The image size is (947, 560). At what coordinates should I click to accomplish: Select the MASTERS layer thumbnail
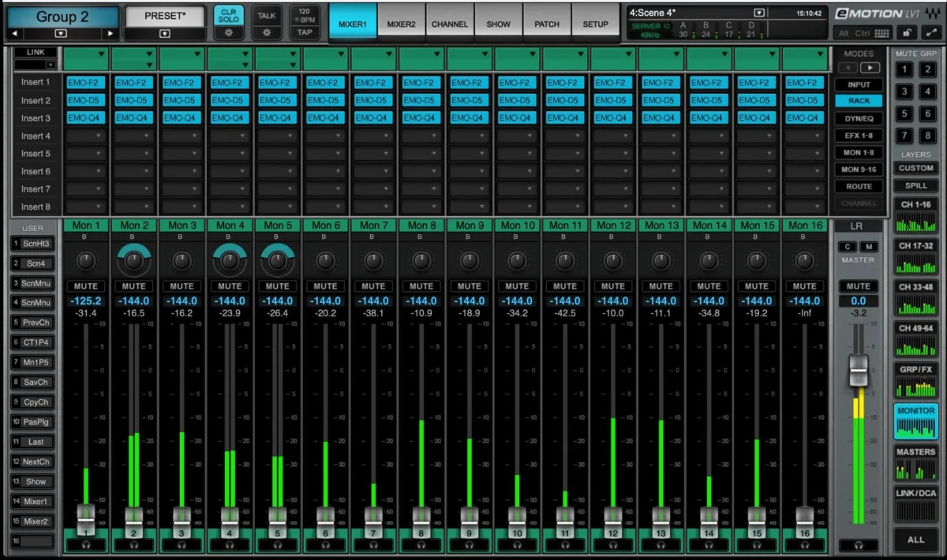[x=915, y=464]
